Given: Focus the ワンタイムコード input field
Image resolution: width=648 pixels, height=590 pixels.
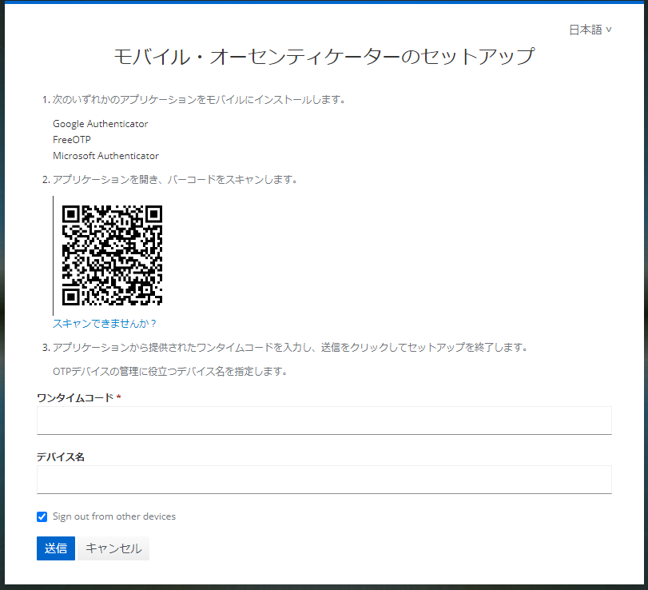Looking at the screenshot, I should tap(323, 420).
